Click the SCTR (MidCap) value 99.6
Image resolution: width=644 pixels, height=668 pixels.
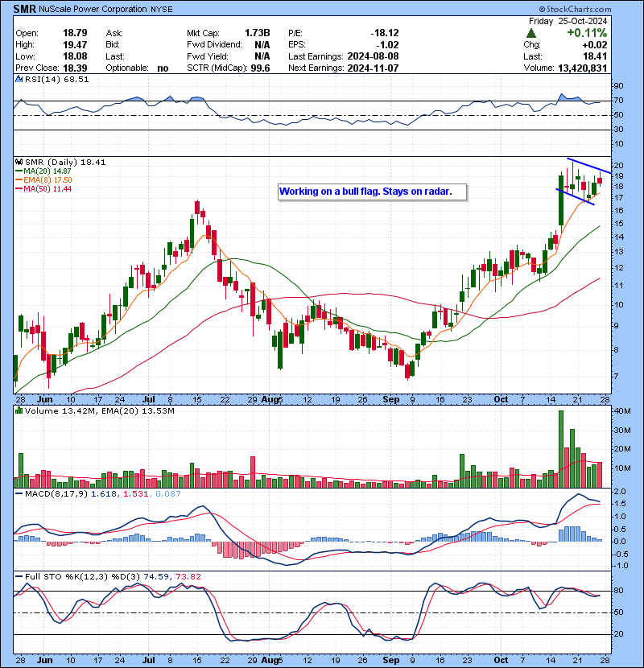pyautogui.click(x=260, y=68)
